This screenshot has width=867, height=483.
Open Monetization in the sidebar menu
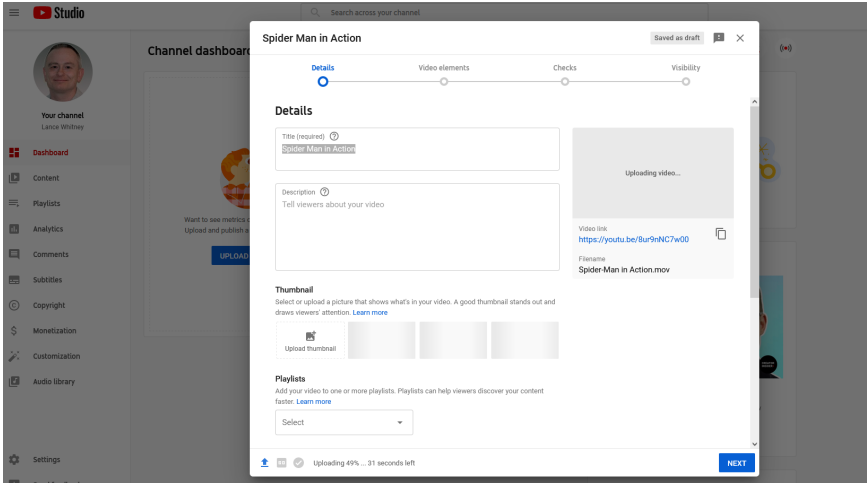click(x=55, y=330)
